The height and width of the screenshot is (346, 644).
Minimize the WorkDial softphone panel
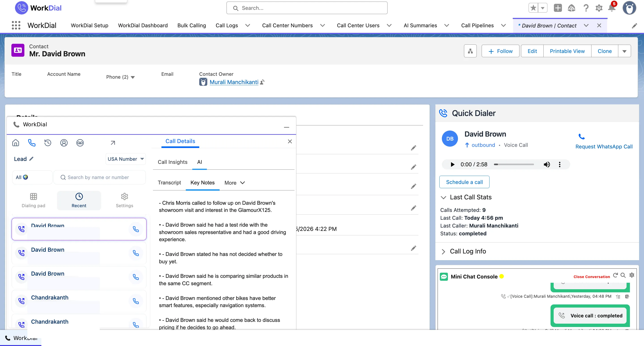tap(286, 127)
